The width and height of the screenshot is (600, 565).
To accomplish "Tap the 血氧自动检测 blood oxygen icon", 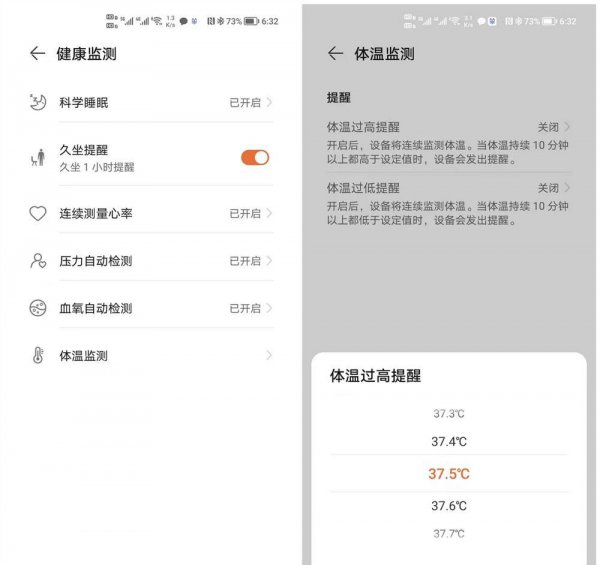I will (38, 308).
